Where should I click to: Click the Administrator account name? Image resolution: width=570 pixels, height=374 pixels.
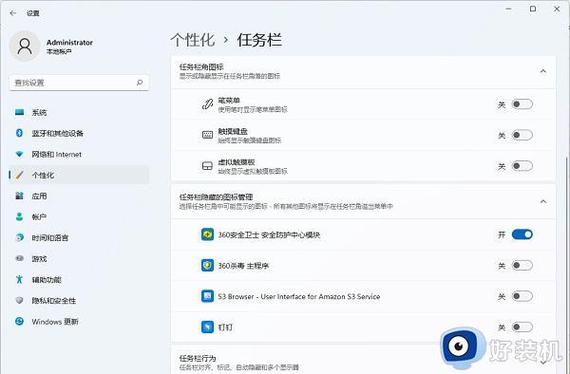(x=69, y=42)
